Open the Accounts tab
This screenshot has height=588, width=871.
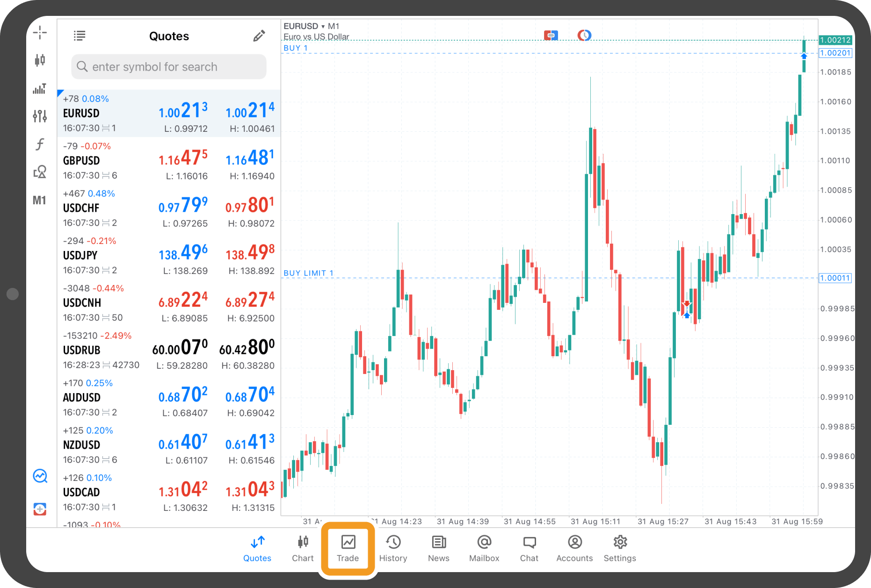pyautogui.click(x=574, y=549)
